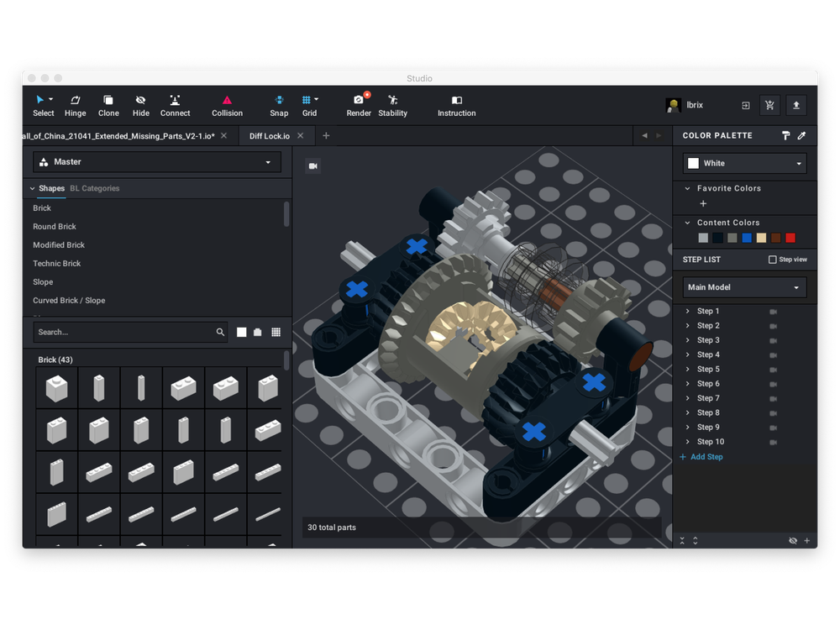Click the camera icon in the viewport
The height and width of the screenshot is (630, 840).
tap(313, 165)
